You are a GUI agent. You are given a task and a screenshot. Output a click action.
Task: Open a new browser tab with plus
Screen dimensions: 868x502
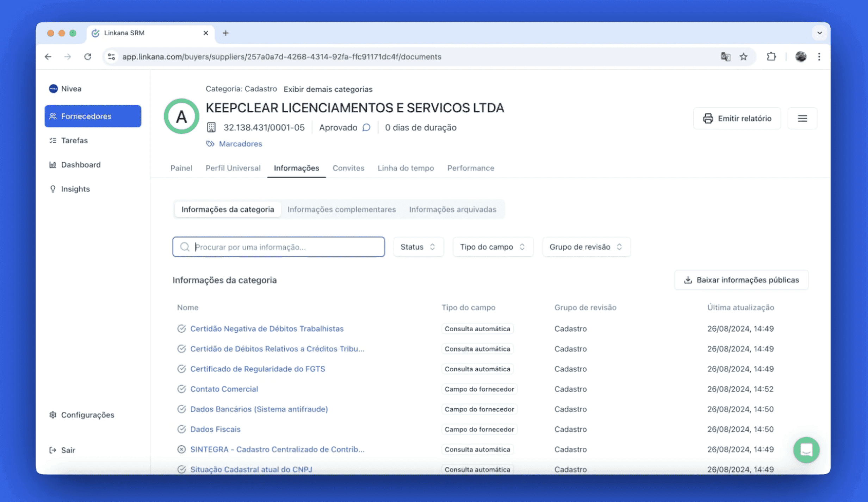[x=225, y=33]
